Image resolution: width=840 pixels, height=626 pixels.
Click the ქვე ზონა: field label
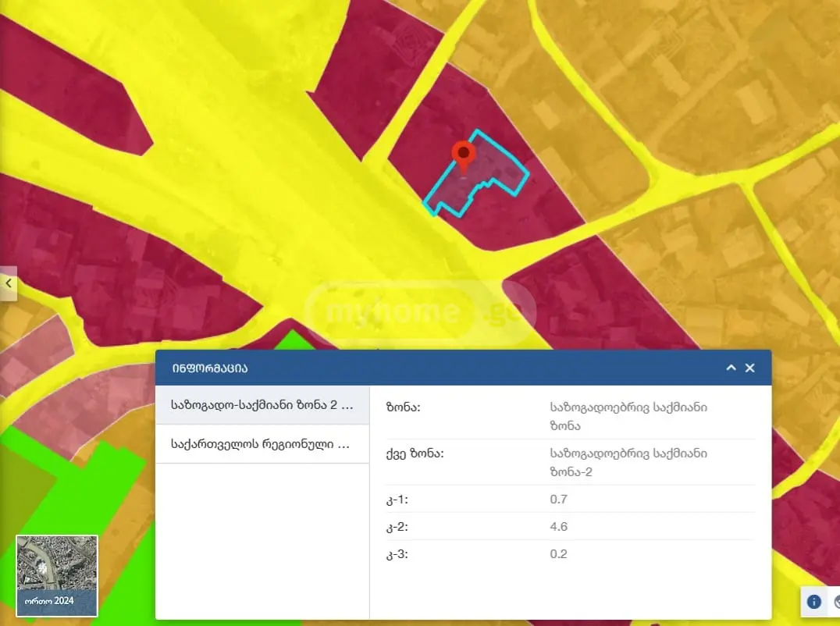click(x=415, y=453)
